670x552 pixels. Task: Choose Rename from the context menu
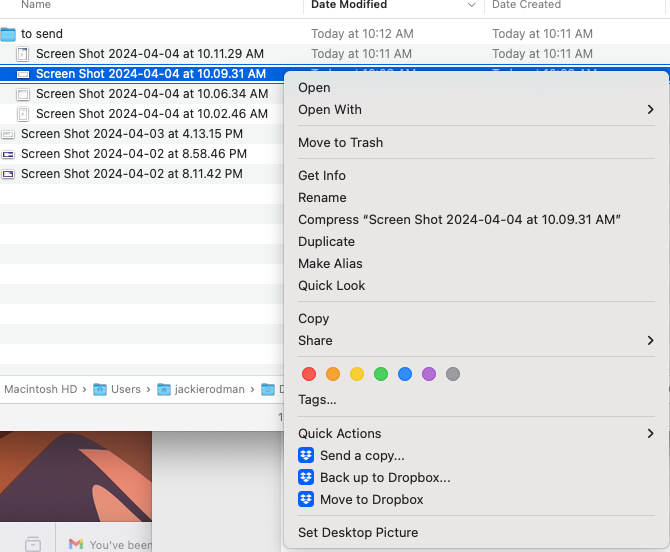322,198
